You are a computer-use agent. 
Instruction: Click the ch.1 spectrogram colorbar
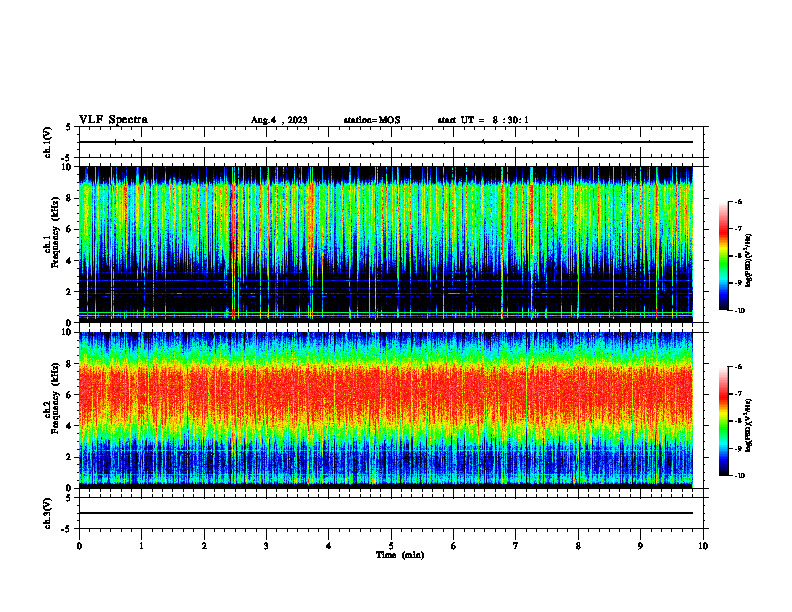coord(723,256)
